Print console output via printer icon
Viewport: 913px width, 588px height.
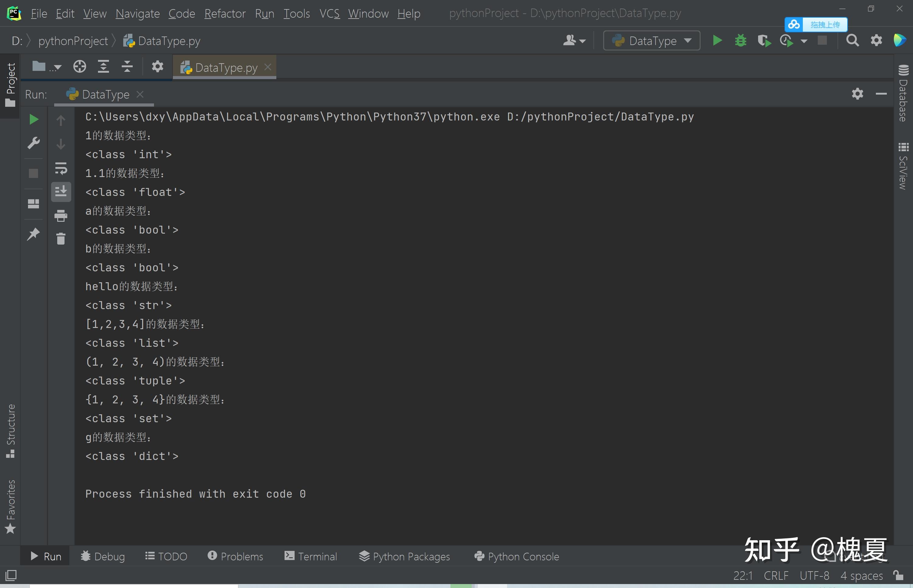61,216
